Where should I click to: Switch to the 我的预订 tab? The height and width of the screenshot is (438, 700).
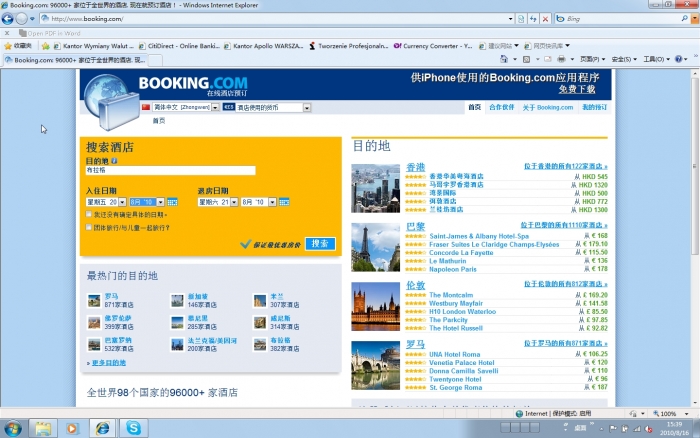tap(594, 106)
